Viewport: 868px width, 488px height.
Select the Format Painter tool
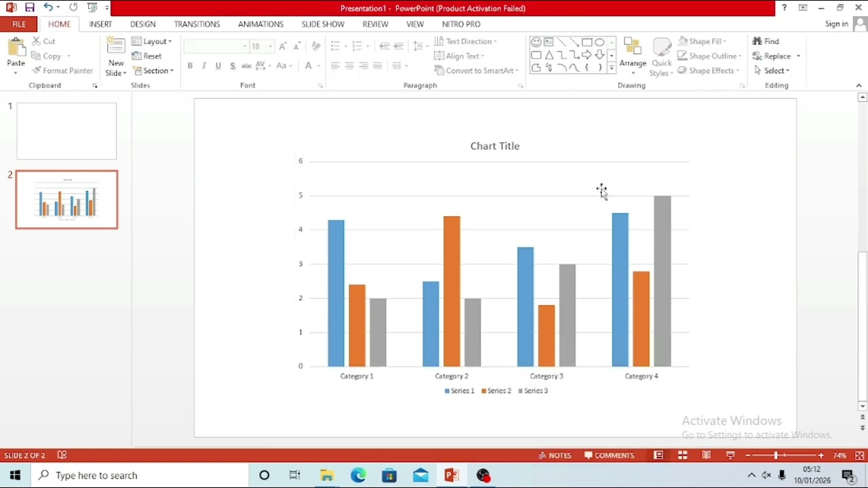[x=62, y=70]
